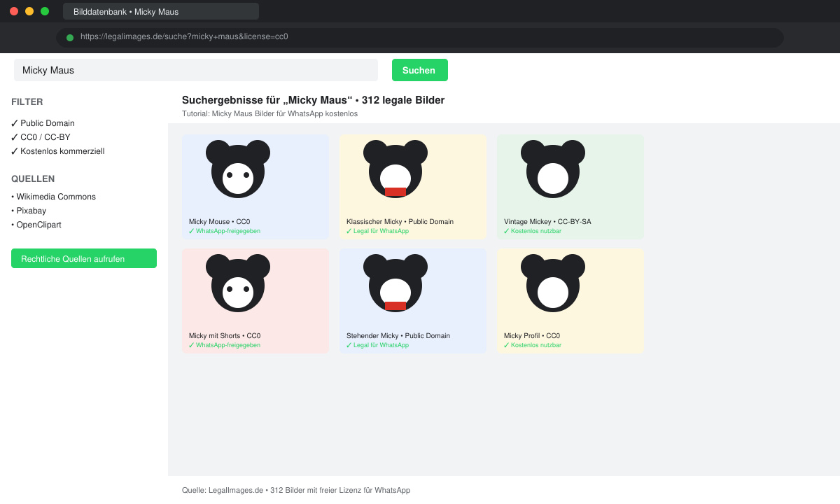Click the Quelle: LegalImages.de footer text

click(296, 490)
